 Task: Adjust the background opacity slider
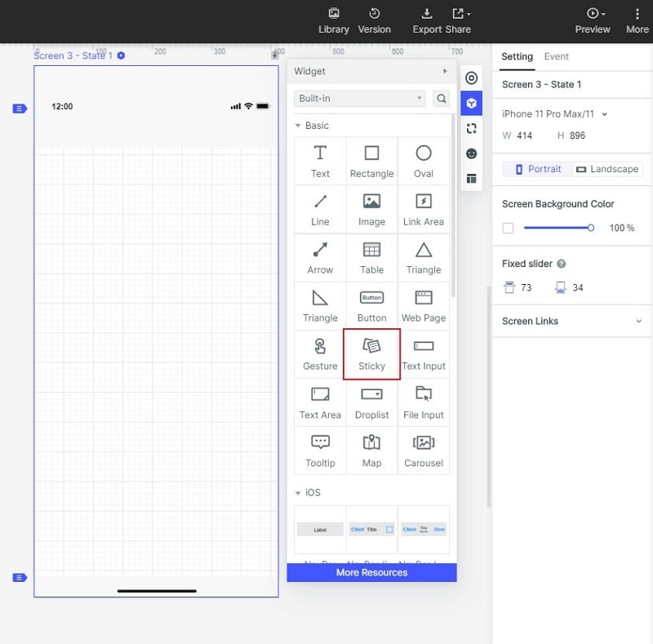point(558,228)
